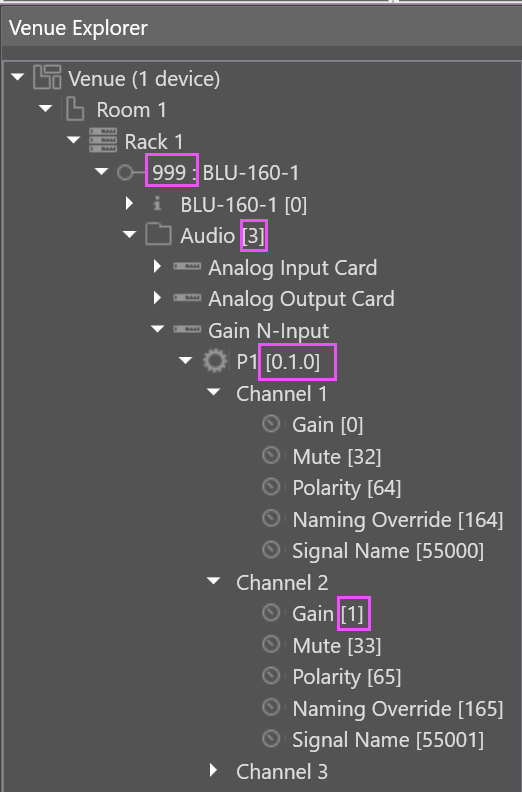Click the P1 gear icon

tap(215, 362)
